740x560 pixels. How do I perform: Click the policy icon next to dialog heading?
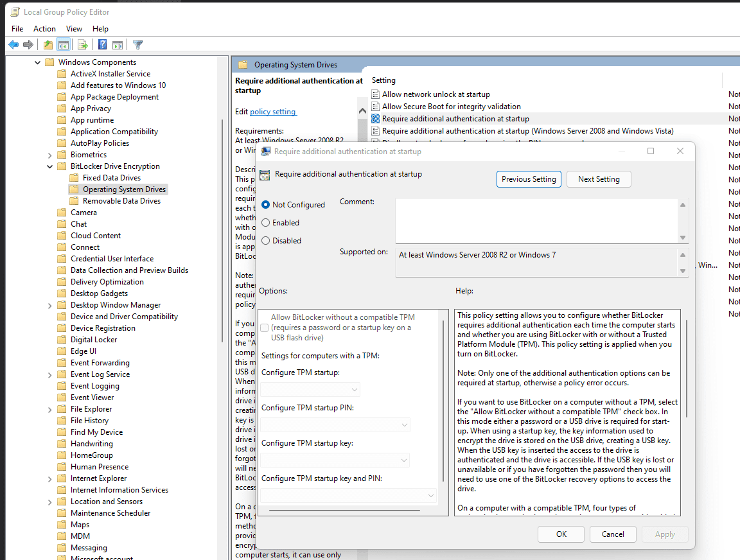pyautogui.click(x=265, y=175)
